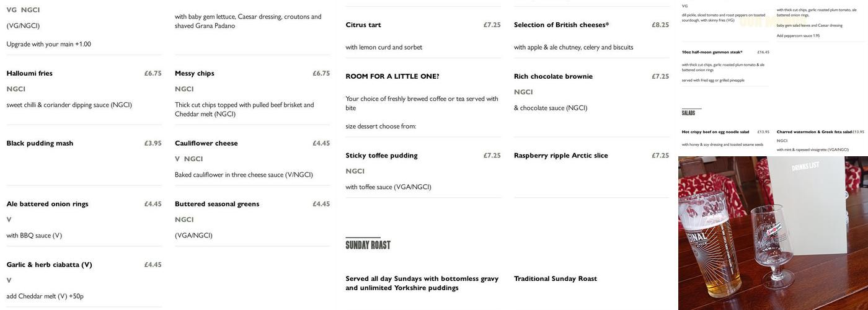Click the Sticky toffee pudding title
Viewport: 868px width, 310px height.
(x=381, y=156)
